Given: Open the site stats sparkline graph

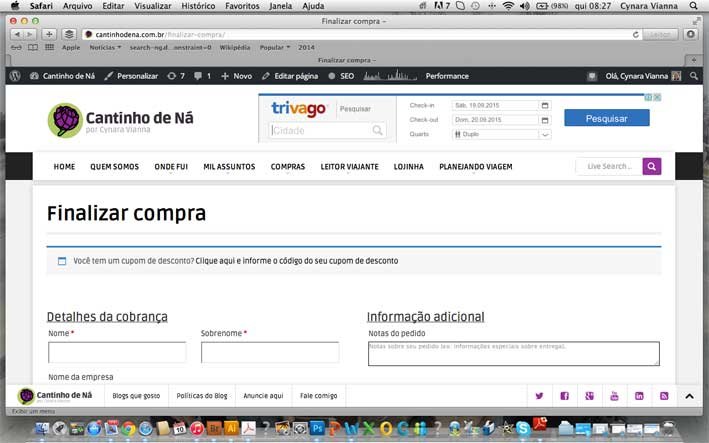Looking at the screenshot, I should [390, 76].
